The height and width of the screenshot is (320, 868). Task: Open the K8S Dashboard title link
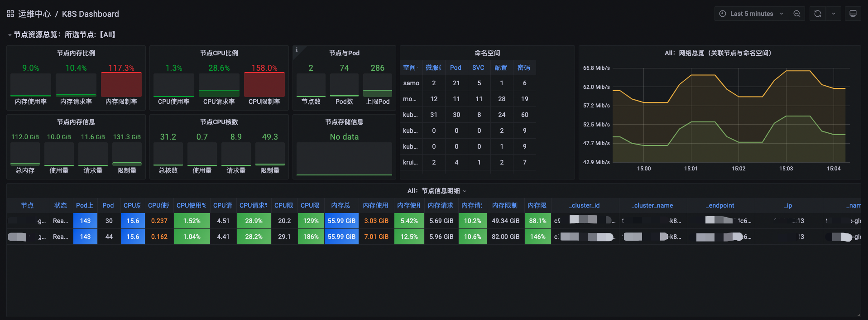tap(91, 14)
